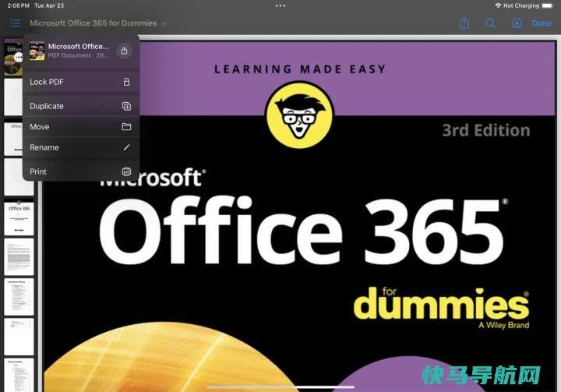Select Duplicate in the menu
561x392 pixels.
[x=81, y=106]
